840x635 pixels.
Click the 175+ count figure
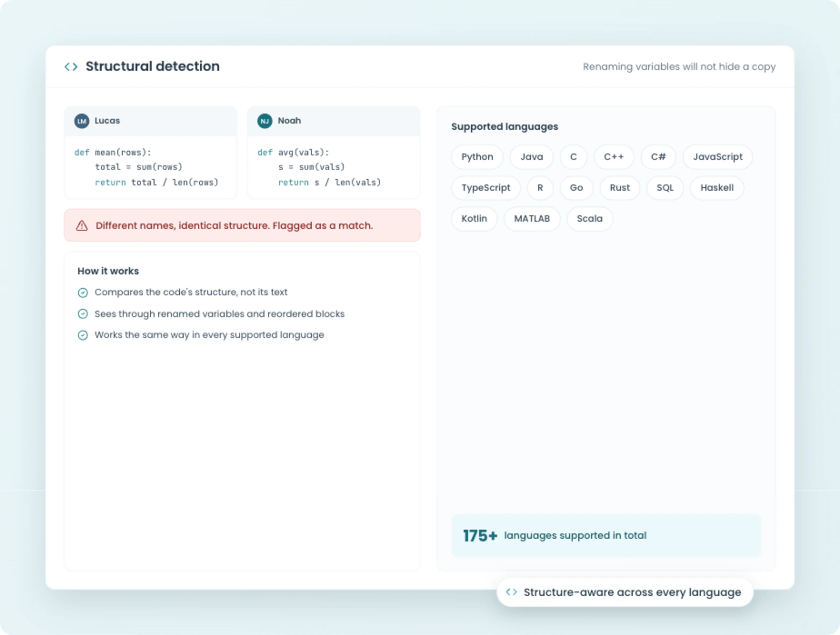pos(480,536)
